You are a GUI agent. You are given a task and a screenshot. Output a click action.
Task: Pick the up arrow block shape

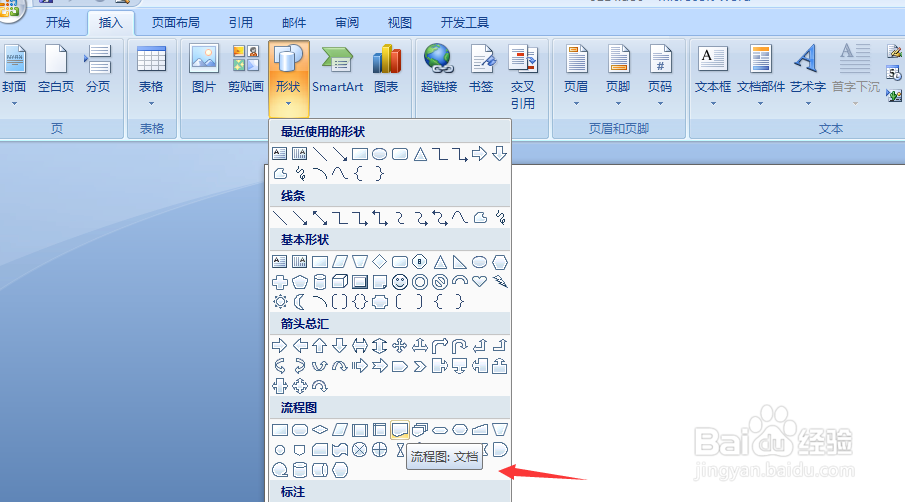(x=320, y=346)
